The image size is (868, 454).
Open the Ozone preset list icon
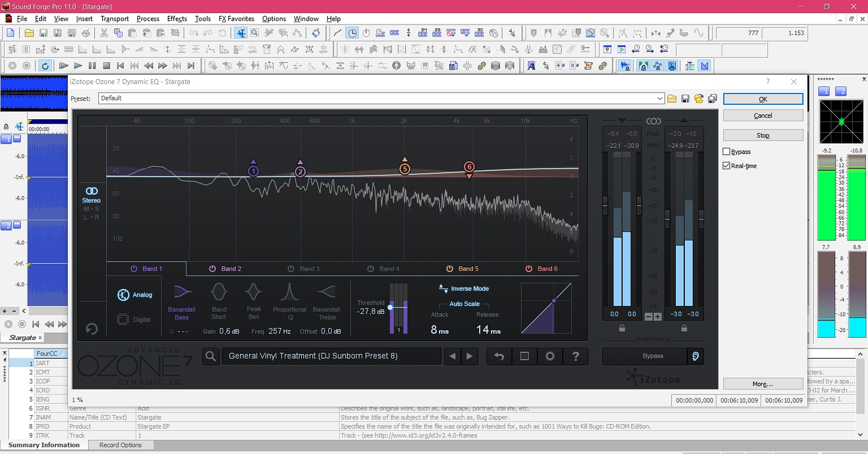(524, 356)
